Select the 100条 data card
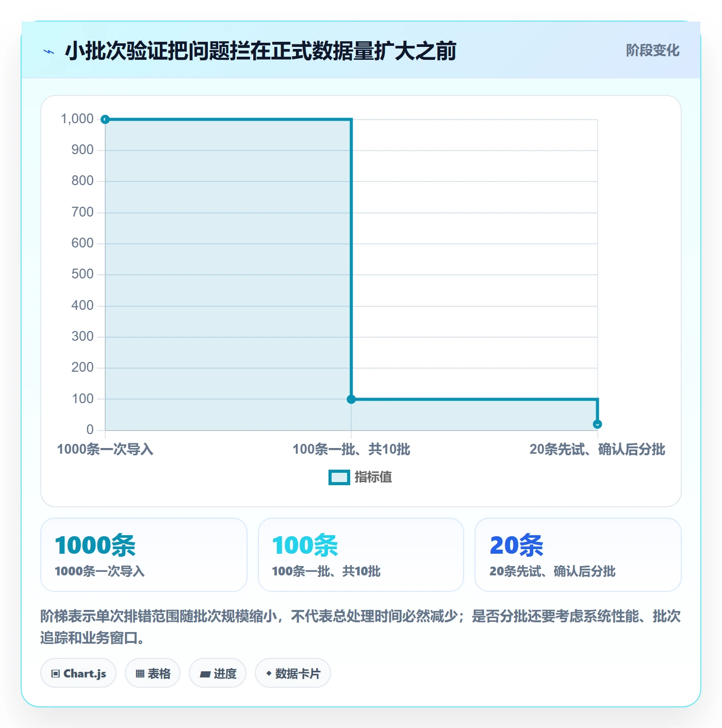The width and height of the screenshot is (722, 728). 361,555
